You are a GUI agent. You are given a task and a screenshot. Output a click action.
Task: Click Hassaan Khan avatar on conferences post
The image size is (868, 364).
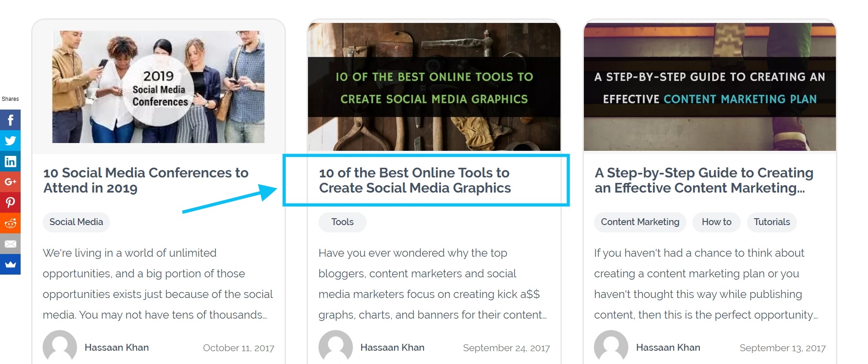click(60, 347)
